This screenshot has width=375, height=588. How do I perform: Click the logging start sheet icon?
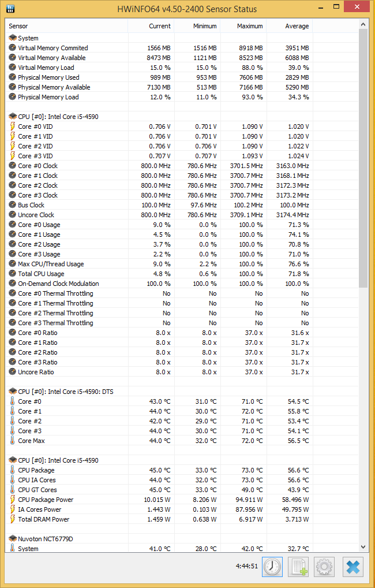click(x=298, y=567)
